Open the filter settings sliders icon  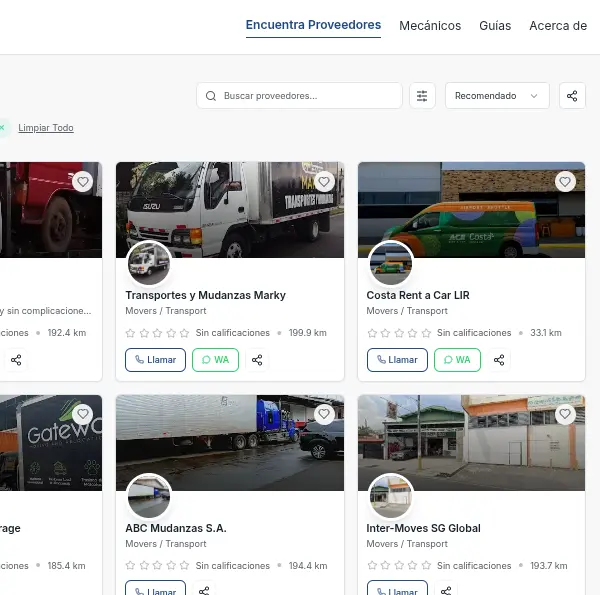click(x=422, y=96)
